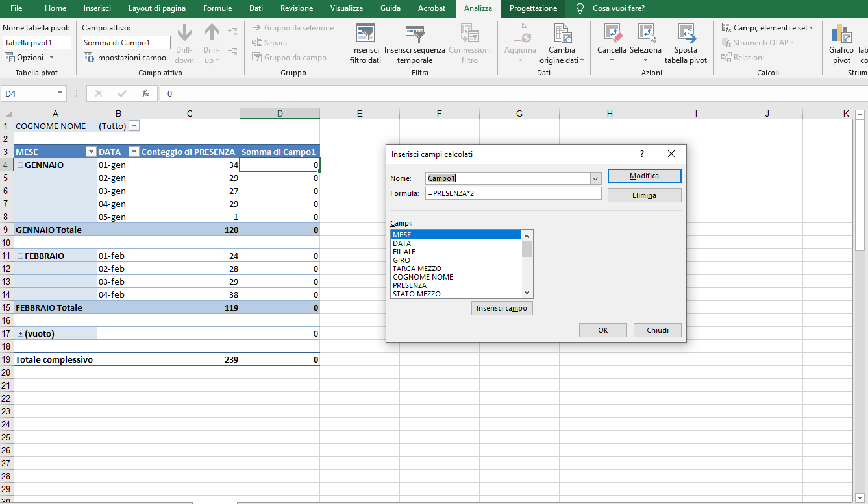Screen dimensions: 868x504
Task: Click the Totale complessivo cell
Action: pyautogui.click(x=55, y=359)
